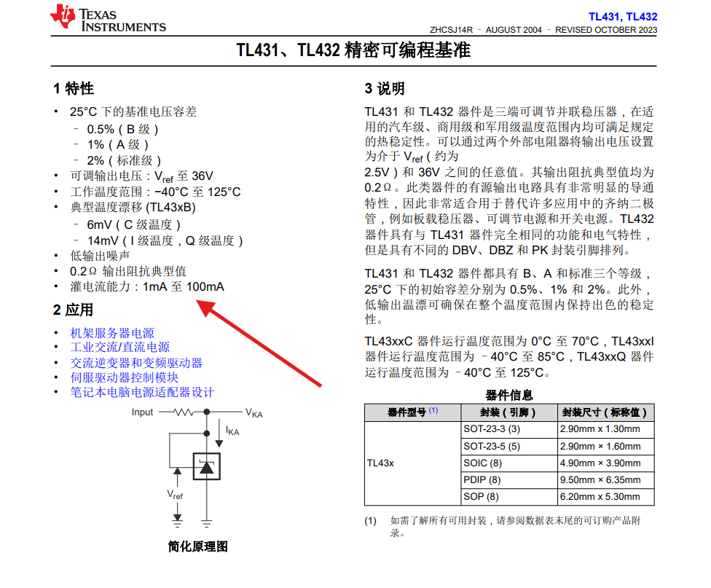
Task: Select the line 灌电流能力：1mA 至 100mA
Action: pyautogui.click(x=147, y=287)
